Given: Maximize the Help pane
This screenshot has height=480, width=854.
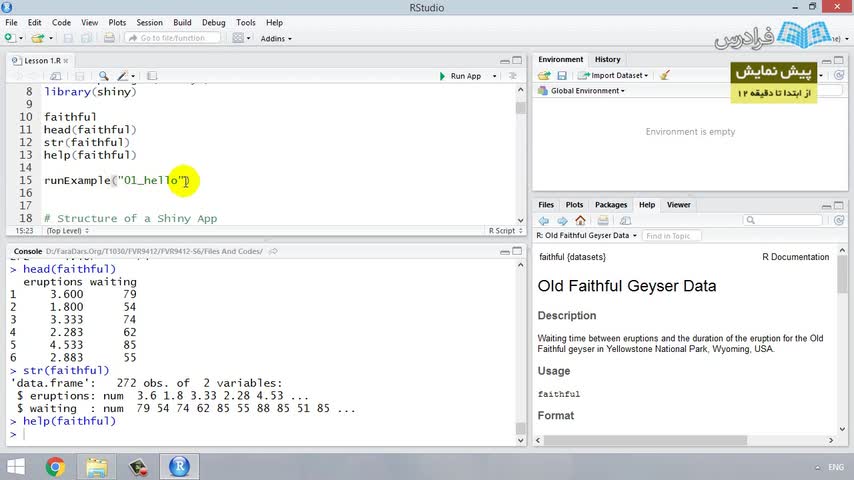Looking at the screenshot, I should point(839,205).
